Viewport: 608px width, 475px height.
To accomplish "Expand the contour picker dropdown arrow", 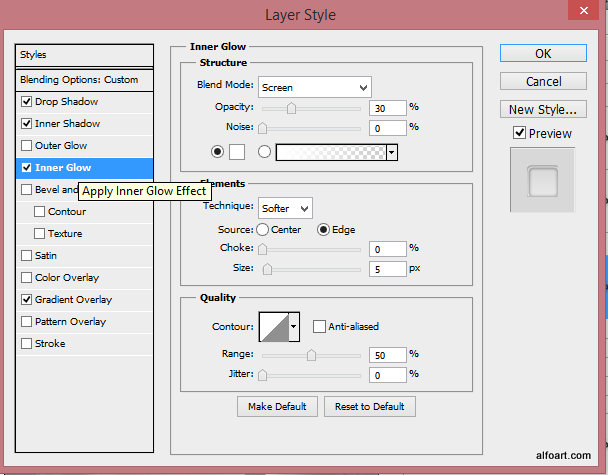I will [294, 326].
